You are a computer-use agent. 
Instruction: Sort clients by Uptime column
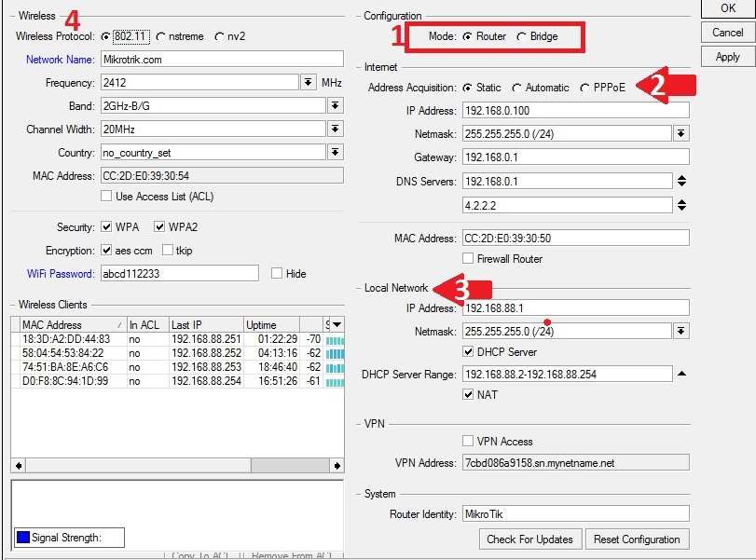point(271,325)
